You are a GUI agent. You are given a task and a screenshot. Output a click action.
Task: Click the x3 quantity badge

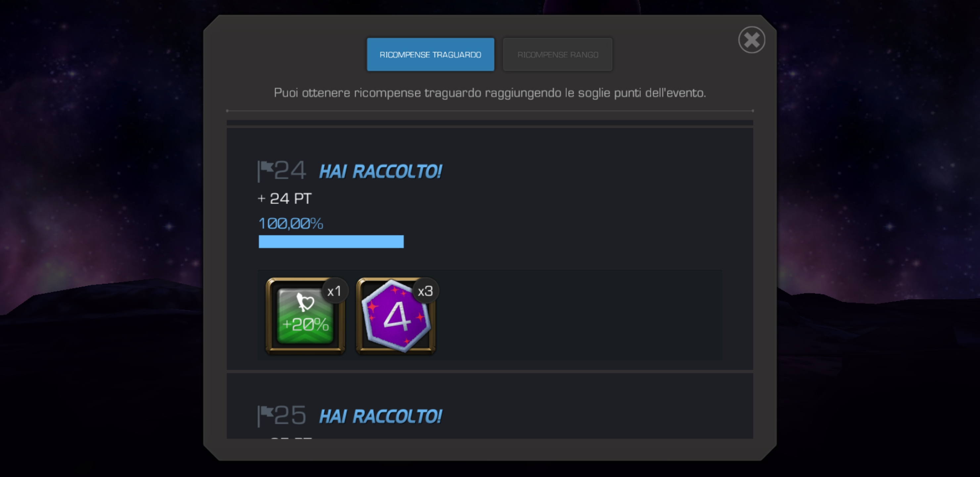click(425, 291)
